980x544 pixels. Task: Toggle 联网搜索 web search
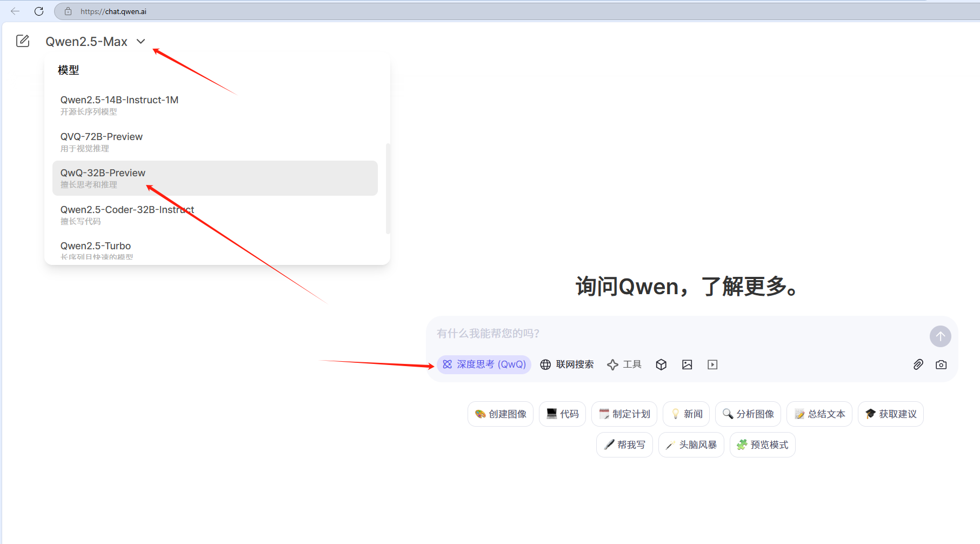point(567,364)
